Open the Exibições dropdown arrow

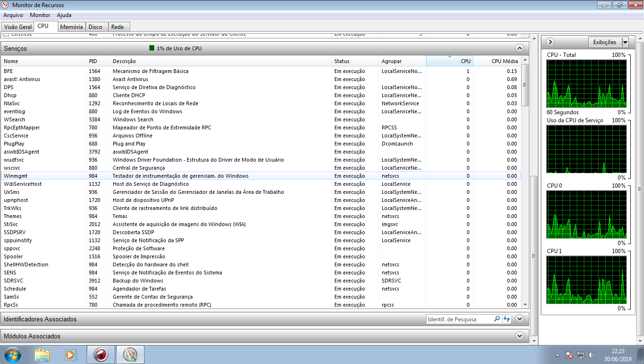[x=625, y=42]
